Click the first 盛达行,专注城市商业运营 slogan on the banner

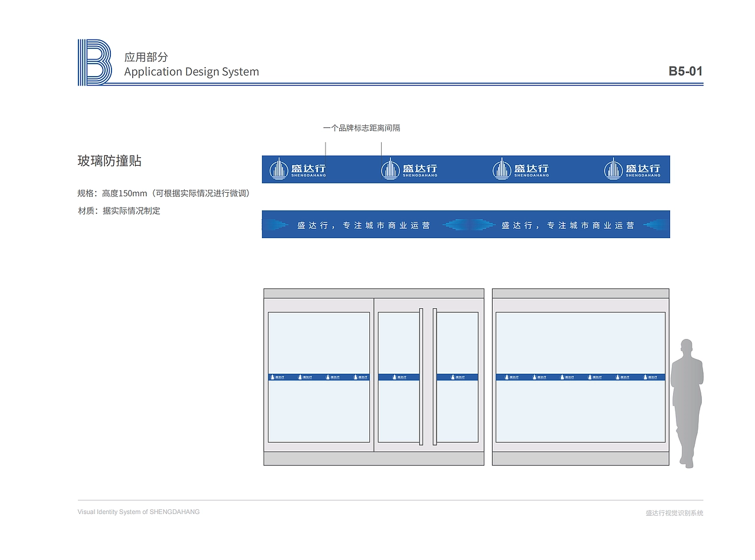pos(364,225)
